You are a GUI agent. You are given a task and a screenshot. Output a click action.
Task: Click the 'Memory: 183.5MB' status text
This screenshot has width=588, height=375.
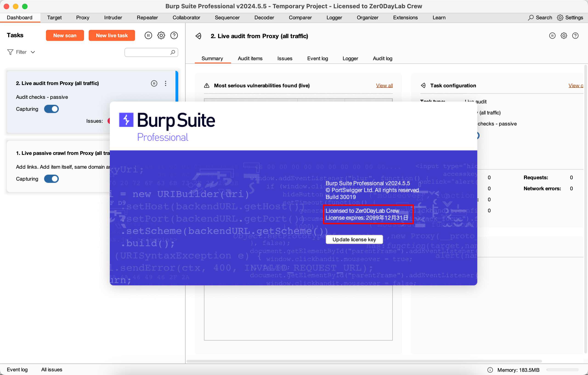[518, 370]
